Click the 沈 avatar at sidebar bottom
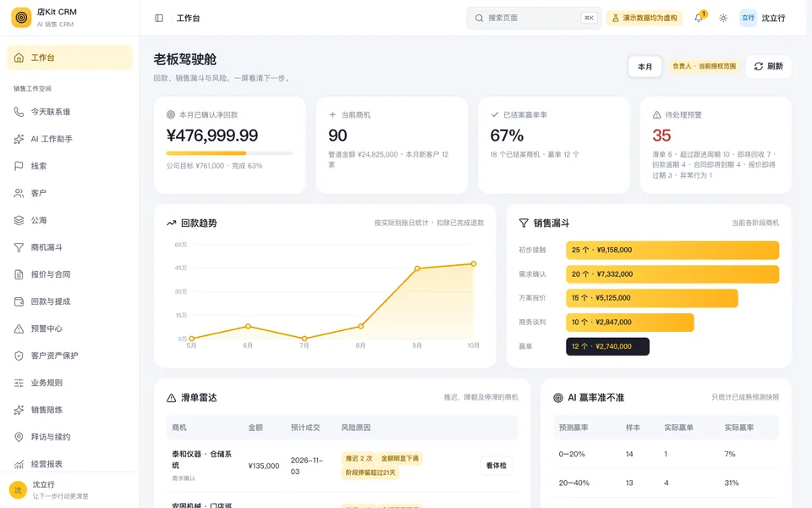This screenshot has width=812, height=508. (x=18, y=490)
